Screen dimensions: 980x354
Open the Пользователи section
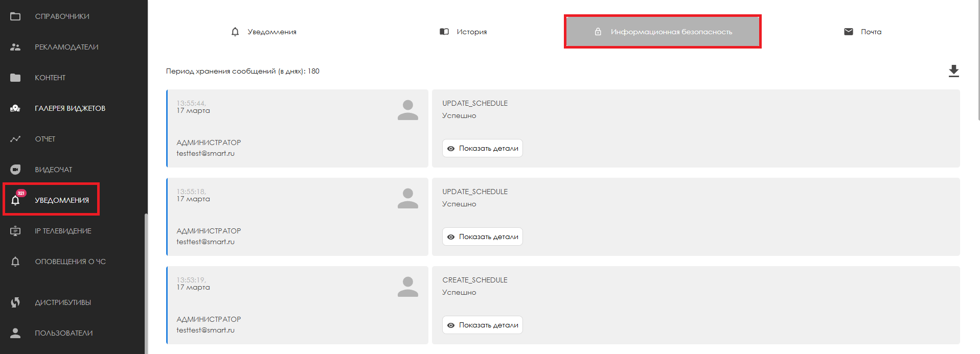pos(63,333)
